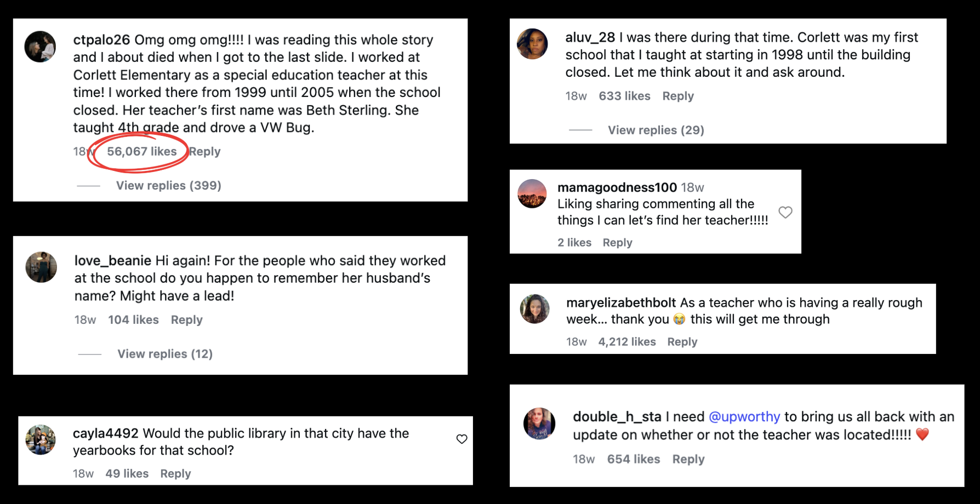Reply to double_h_sta's comment
This screenshot has height=504, width=980.
[688, 459]
